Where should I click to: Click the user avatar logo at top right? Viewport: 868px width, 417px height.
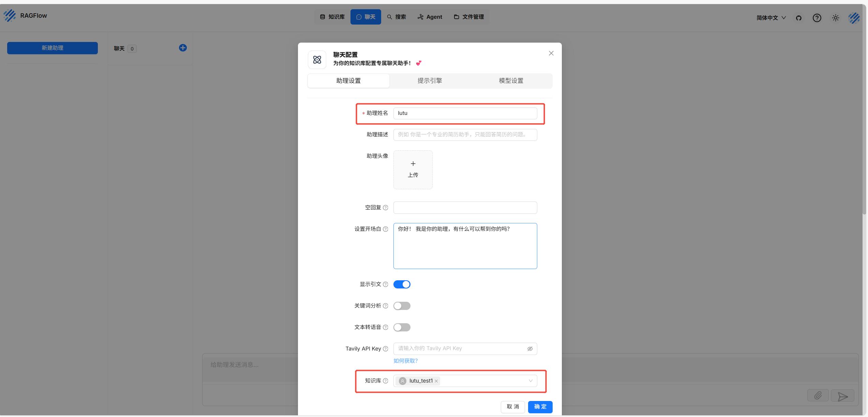[x=854, y=18]
